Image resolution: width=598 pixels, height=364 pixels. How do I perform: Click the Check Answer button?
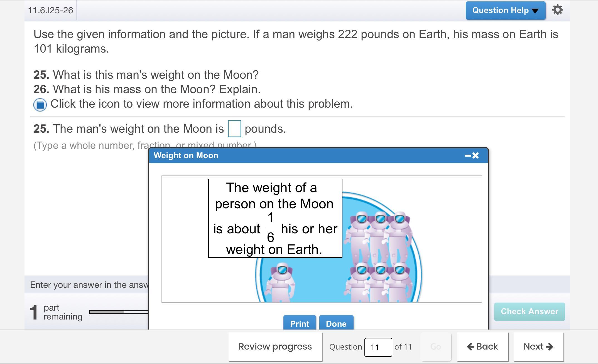(x=529, y=311)
